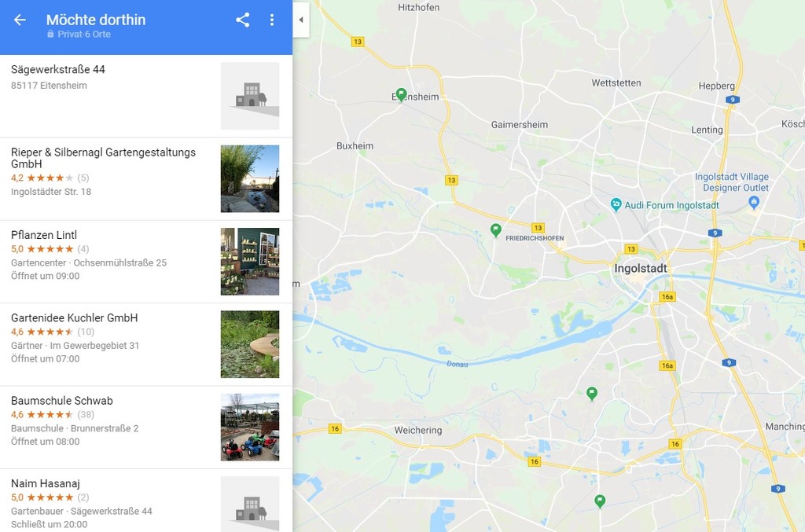
Task: Select the bottom-most green saved marker on the map
Action: (600, 501)
